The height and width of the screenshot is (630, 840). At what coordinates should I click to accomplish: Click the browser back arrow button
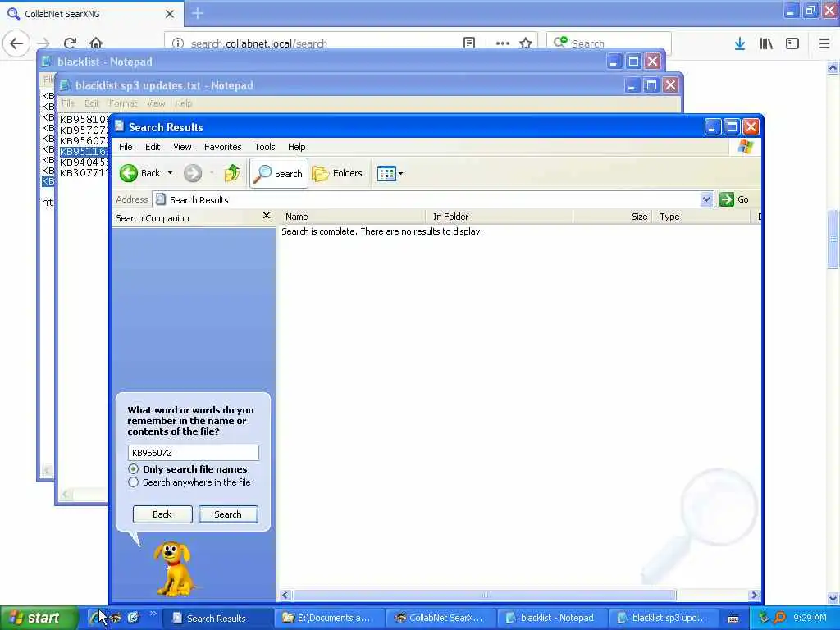point(16,43)
